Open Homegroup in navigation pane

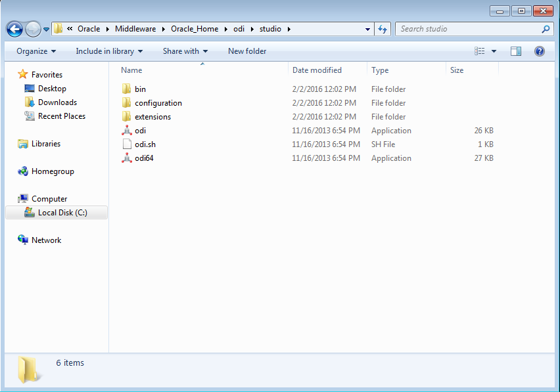pyautogui.click(x=53, y=171)
